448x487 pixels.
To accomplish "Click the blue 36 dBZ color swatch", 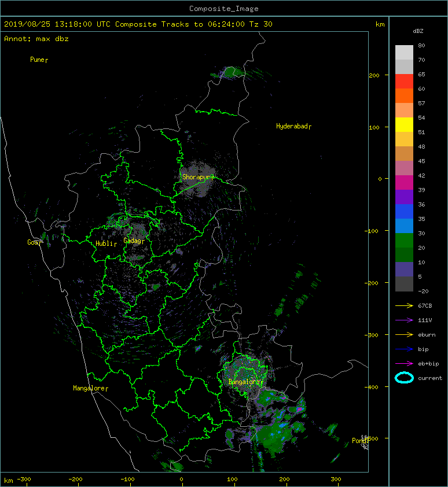I will [x=404, y=212].
